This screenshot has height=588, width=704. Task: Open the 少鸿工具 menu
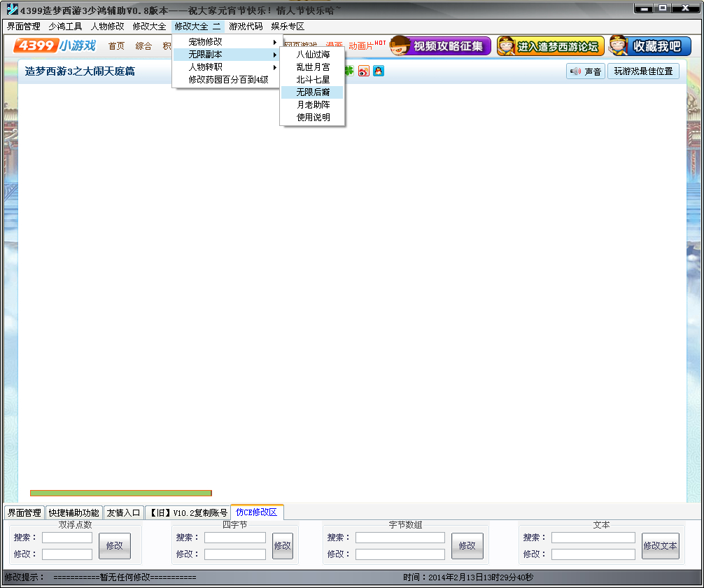66,27
